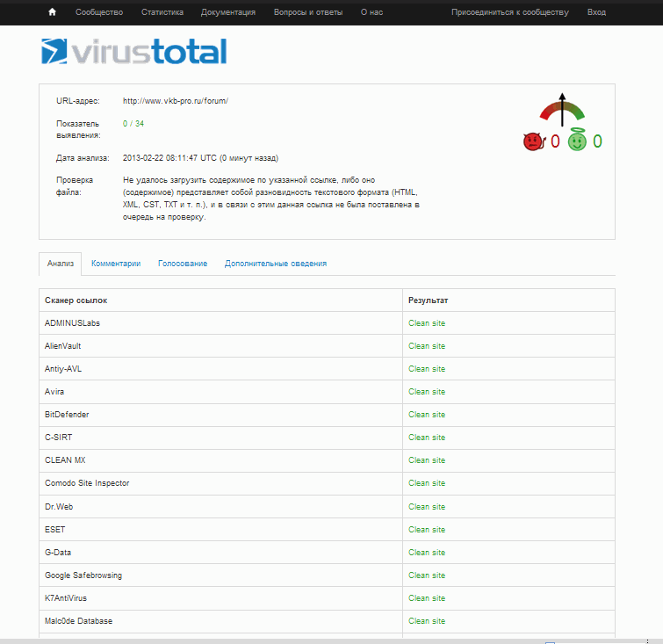Click the Вход login link
Image resolution: width=663 pixels, height=644 pixels.
pyautogui.click(x=596, y=12)
